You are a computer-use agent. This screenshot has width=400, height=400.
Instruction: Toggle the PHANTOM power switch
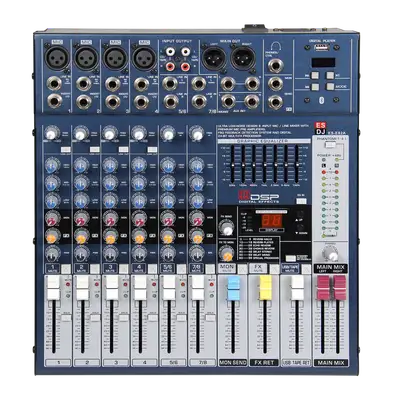[331, 145]
